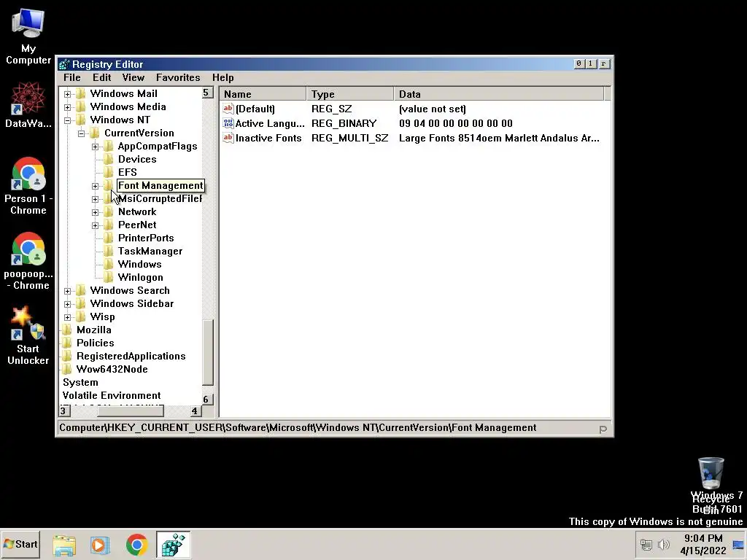The height and width of the screenshot is (560, 747).
Task: Open Windows Explorer from the taskbar
Action: click(64, 545)
